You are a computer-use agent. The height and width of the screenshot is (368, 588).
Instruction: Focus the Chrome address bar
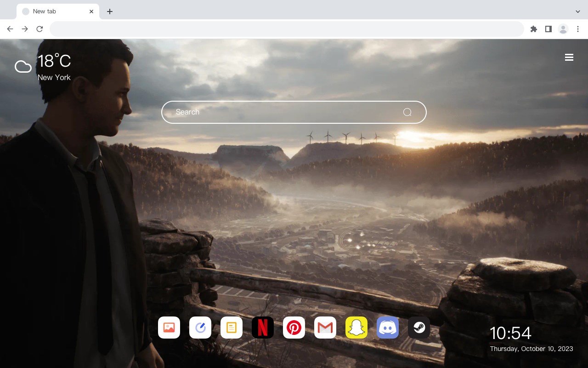click(287, 29)
